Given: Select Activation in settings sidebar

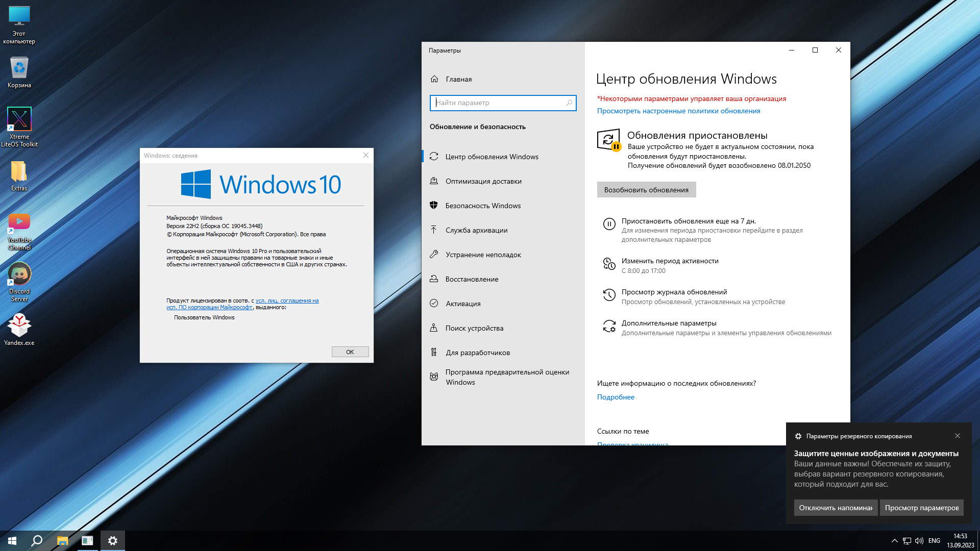Looking at the screenshot, I should 463,304.
